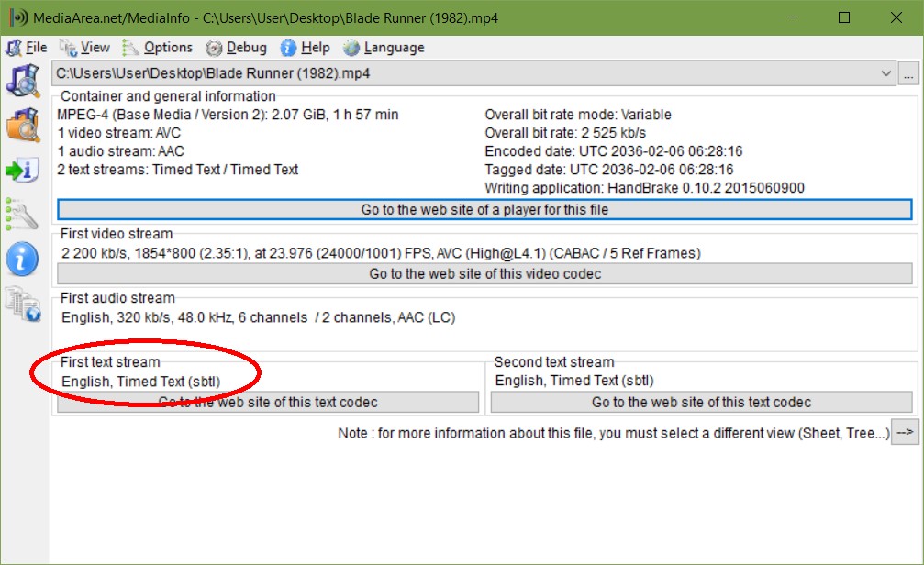Click '2 text streams: Timed Text' line

(177, 170)
